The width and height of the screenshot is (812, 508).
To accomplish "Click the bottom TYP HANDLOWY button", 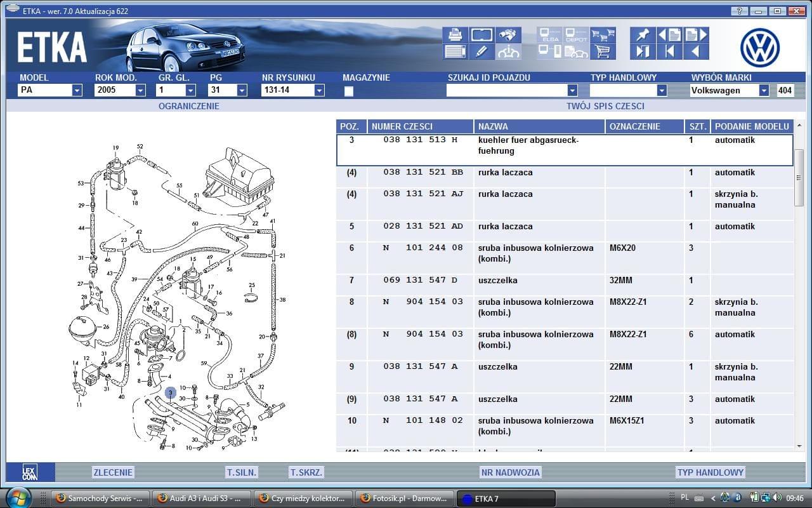I will click(x=710, y=472).
